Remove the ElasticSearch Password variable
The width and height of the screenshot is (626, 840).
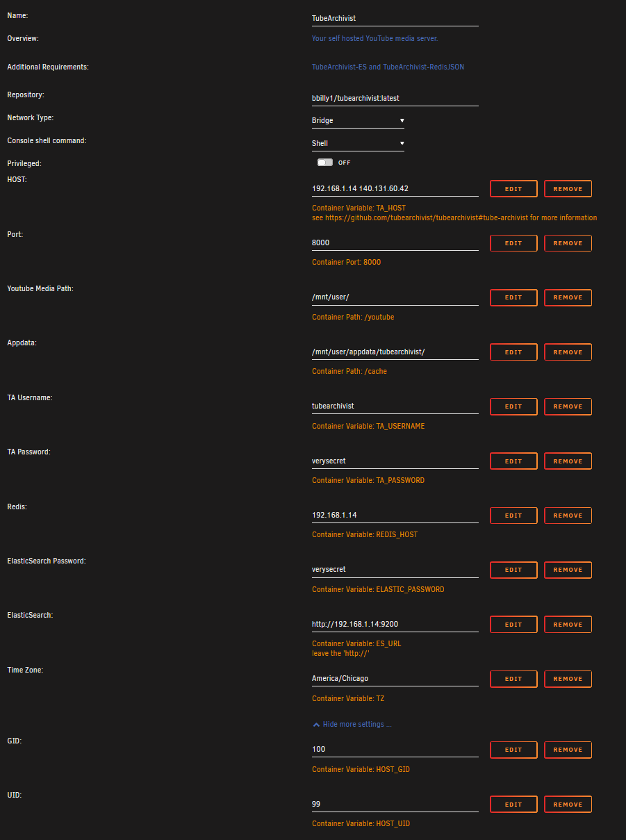click(568, 570)
